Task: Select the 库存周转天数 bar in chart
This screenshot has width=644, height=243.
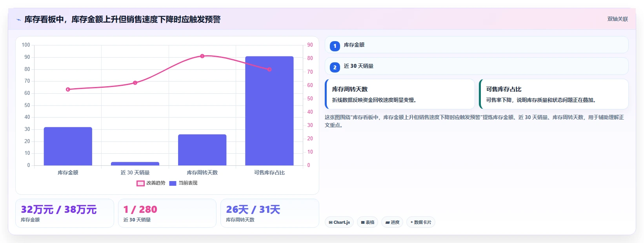Action: (202, 150)
